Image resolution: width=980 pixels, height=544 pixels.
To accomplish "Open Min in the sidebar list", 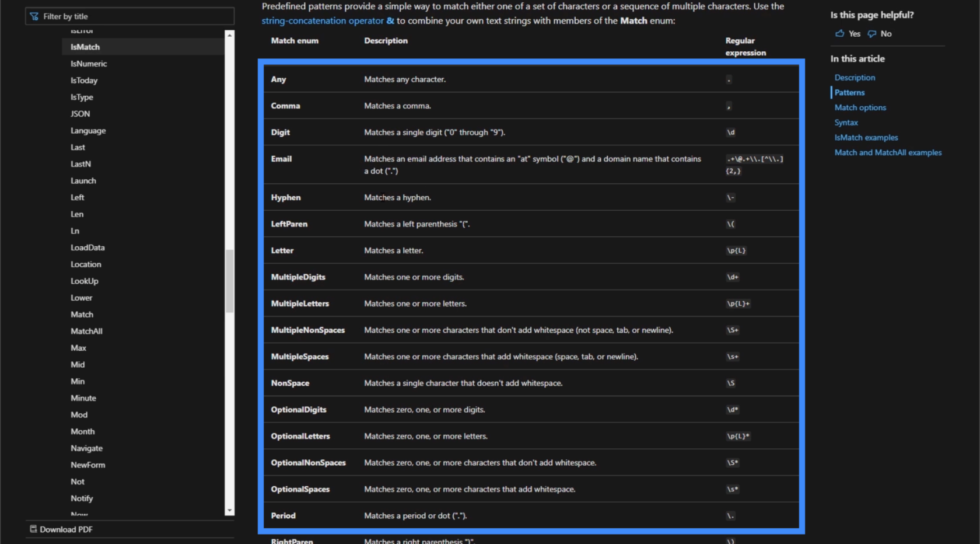I will click(x=78, y=381).
